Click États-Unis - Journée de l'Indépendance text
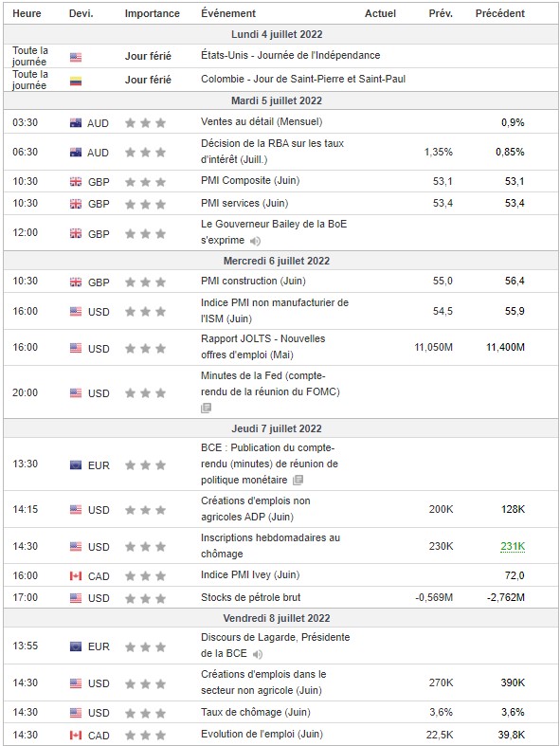The height and width of the screenshot is (746, 560). click(x=290, y=55)
